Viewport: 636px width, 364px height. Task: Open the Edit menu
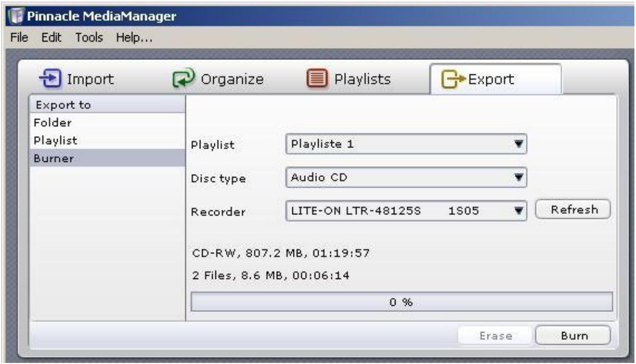tap(51, 38)
